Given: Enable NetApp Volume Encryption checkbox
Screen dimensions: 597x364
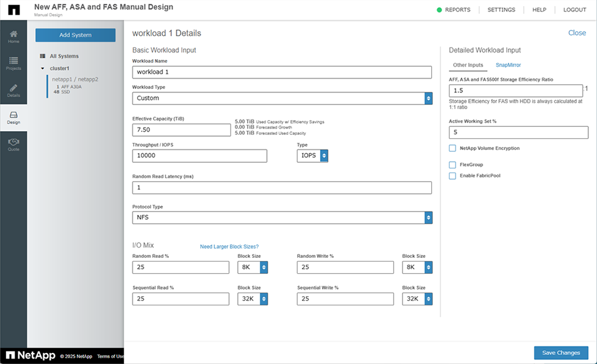Looking at the screenshot, I should [452, 148].
